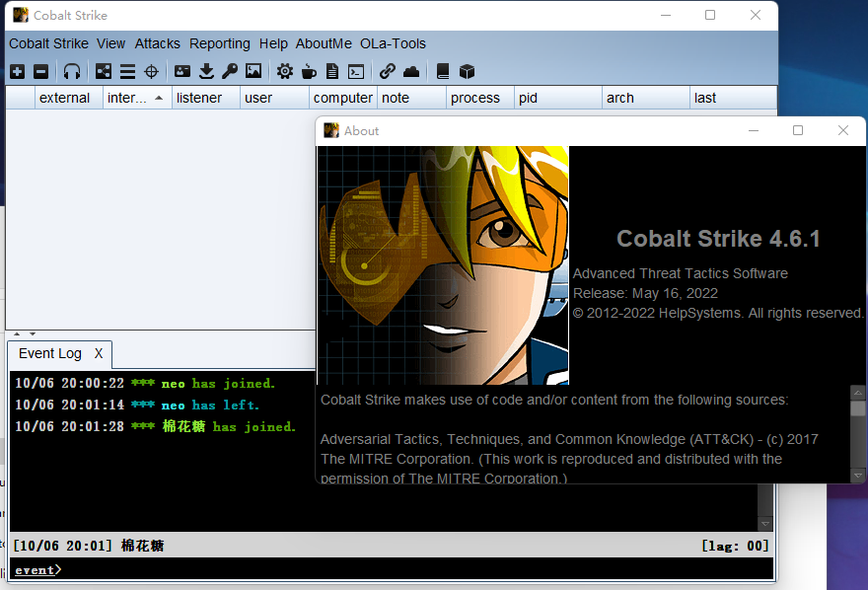
Task: Click the 'Advanced Threat Tactics Software' text
Action: (x=681, y=273)
